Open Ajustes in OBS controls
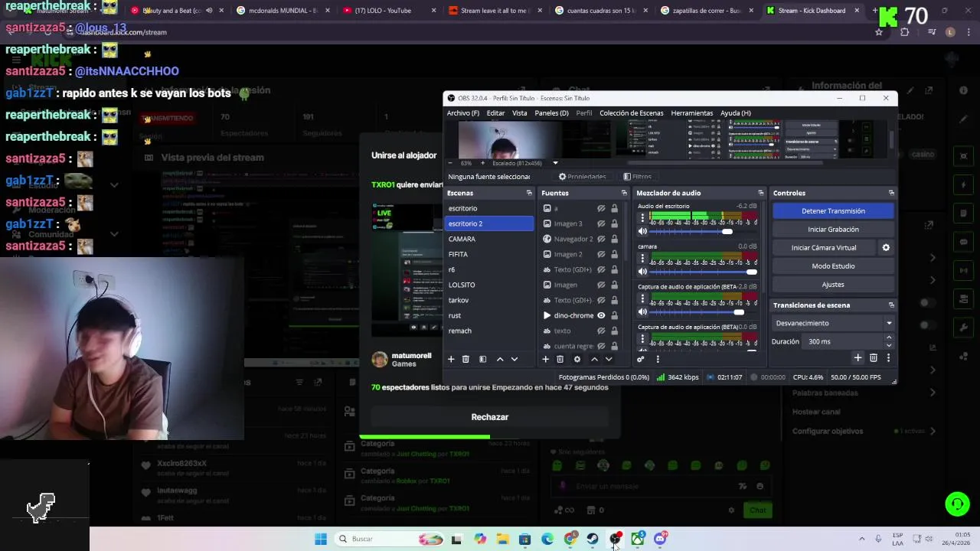 click(833, 285)
